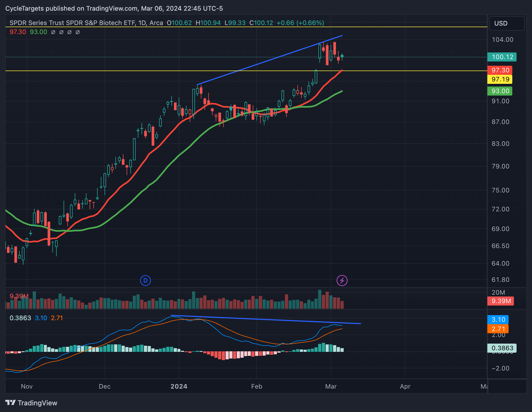Click the dividend 'D' marker icon

[145, 281]
